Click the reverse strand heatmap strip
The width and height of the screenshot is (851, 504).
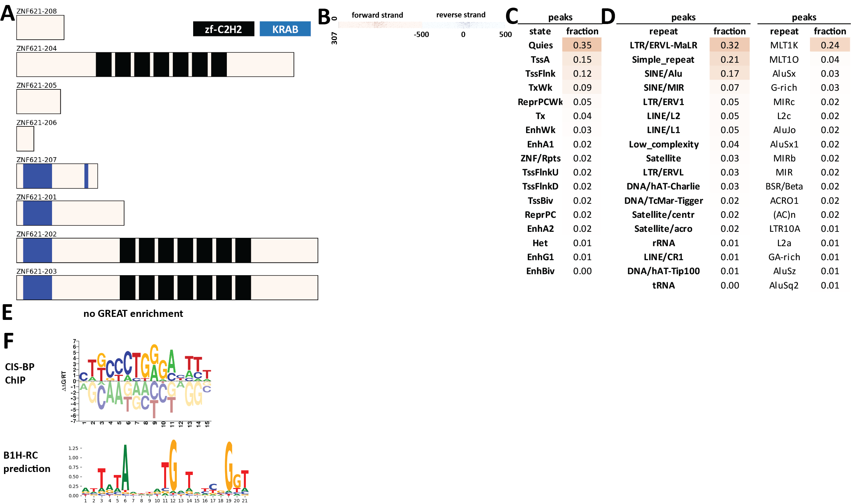pyautogui.click(x=463, y=25)
